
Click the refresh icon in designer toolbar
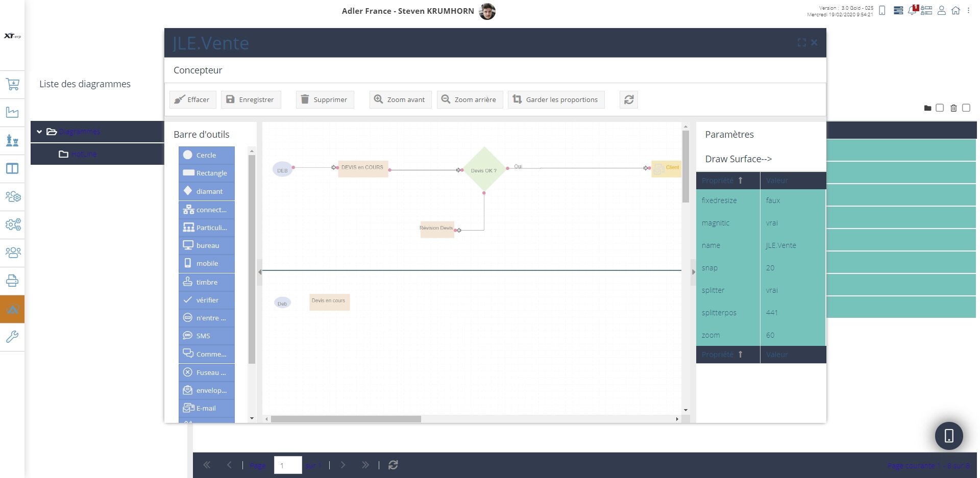click(x=628, y=99)
